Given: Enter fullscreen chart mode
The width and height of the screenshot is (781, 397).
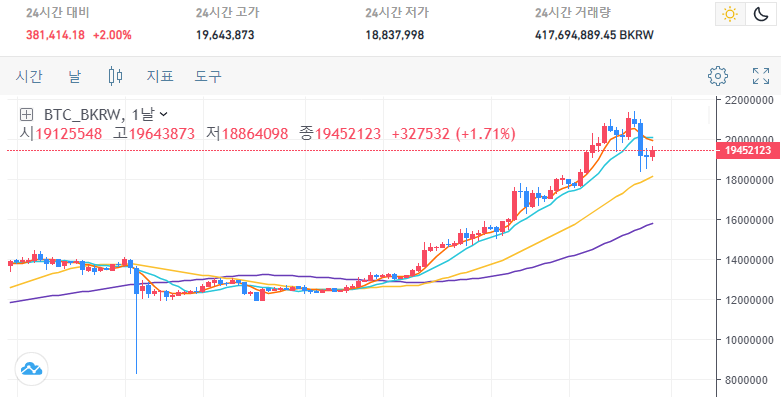Looking at the screenshot, I should click(761, 76).
